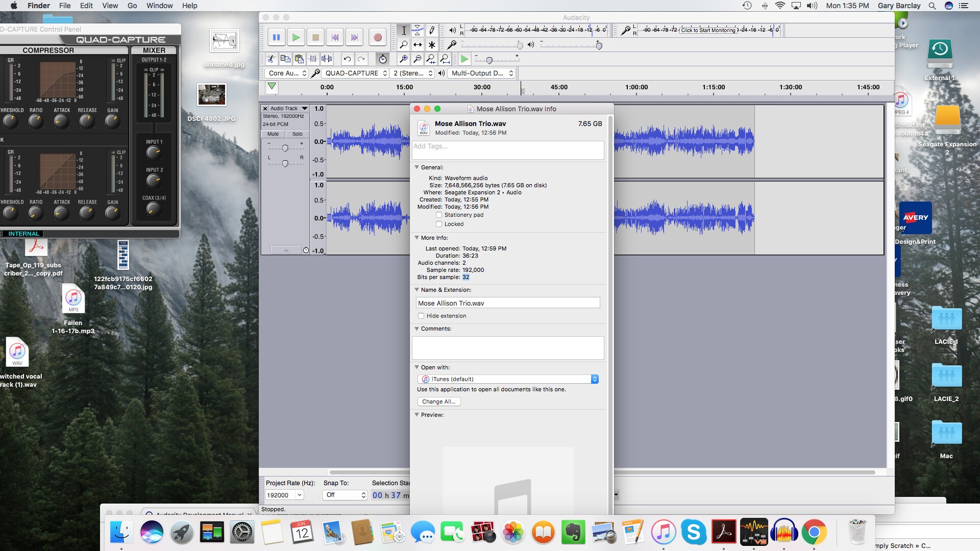Open the Window menu in menu bar
The height and width of the screenshot is (551, 980).
coord(159,6)
